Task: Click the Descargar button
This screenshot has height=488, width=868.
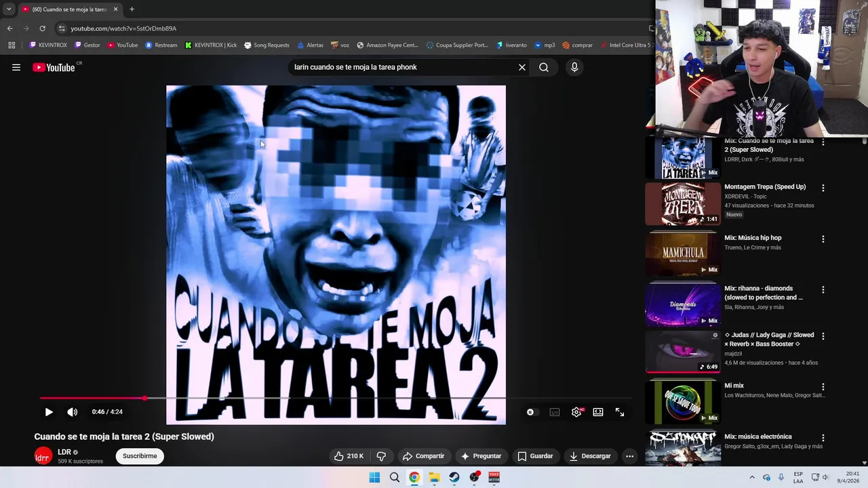Action: click(591, 456)
